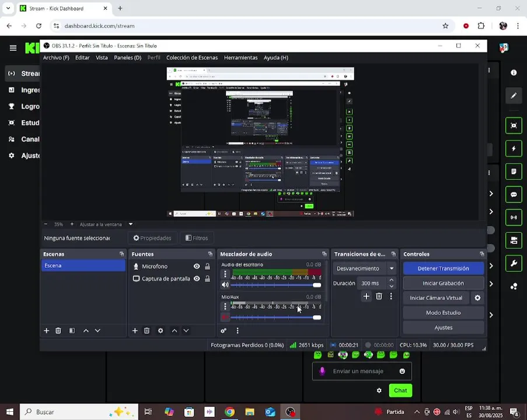Click Modo Estudio button
The height and width of the screenshot is (420, 527).
pyautogui.click(x=444, y=313)
